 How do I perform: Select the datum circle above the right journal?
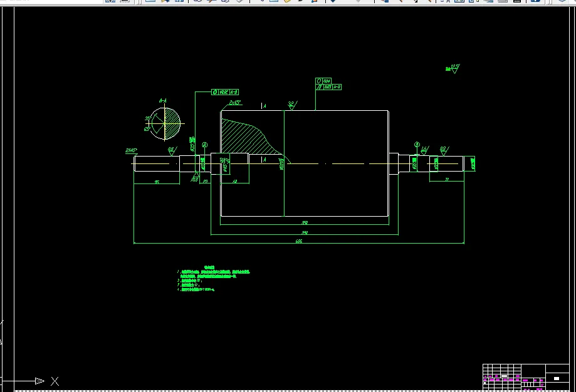417,145
